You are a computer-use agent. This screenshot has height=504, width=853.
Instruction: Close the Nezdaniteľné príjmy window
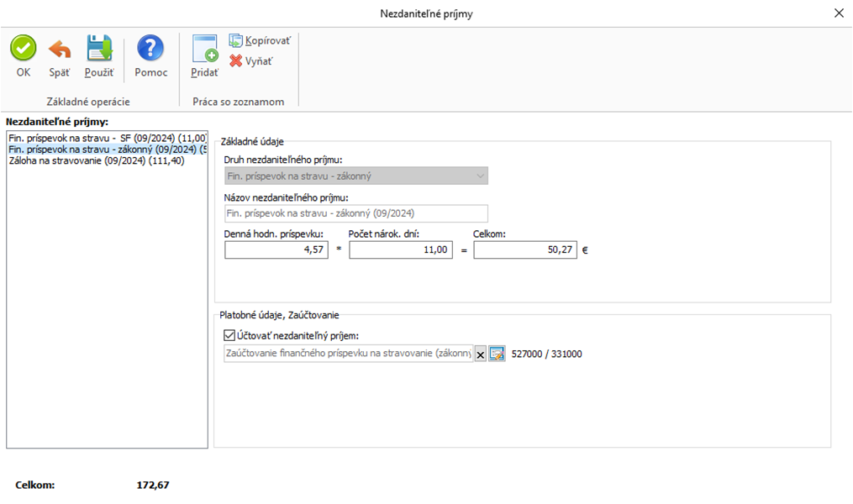838,13
